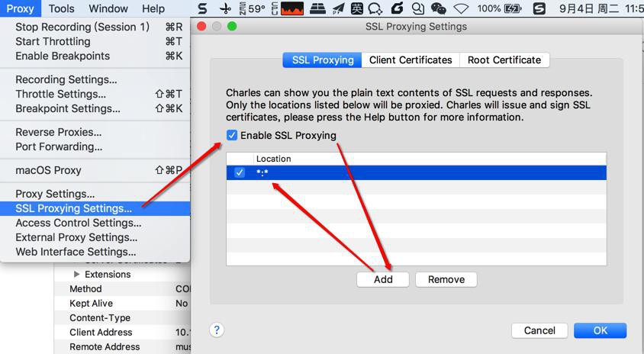Select the Remote Address row
The image size is (644, 354).
[x=122, y=346]
